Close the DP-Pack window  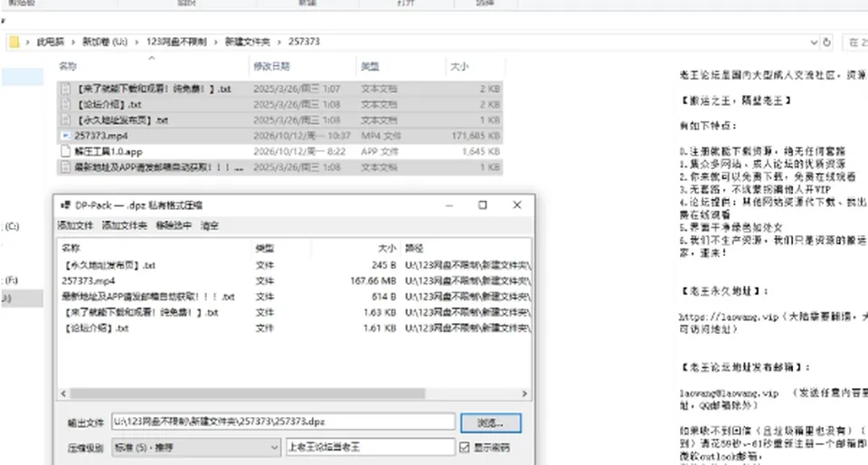tap(517, 205)
